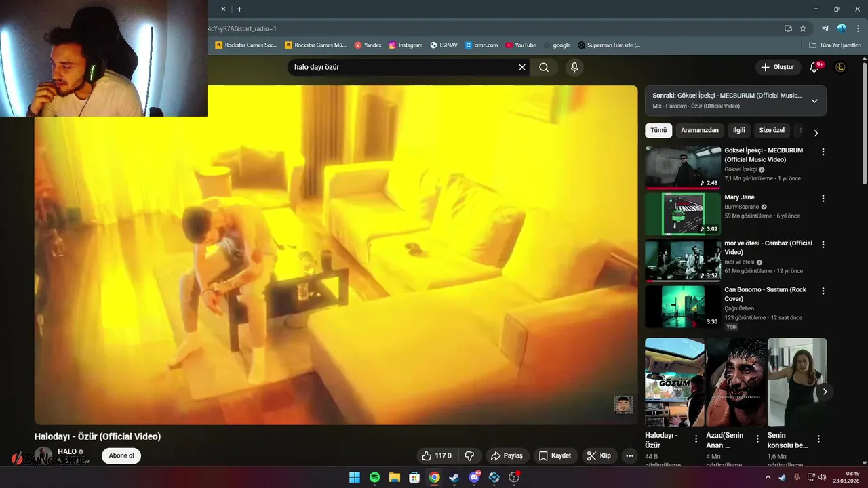
Task: Open Superman Film izle bookmark
Action: tap(609, 45)
